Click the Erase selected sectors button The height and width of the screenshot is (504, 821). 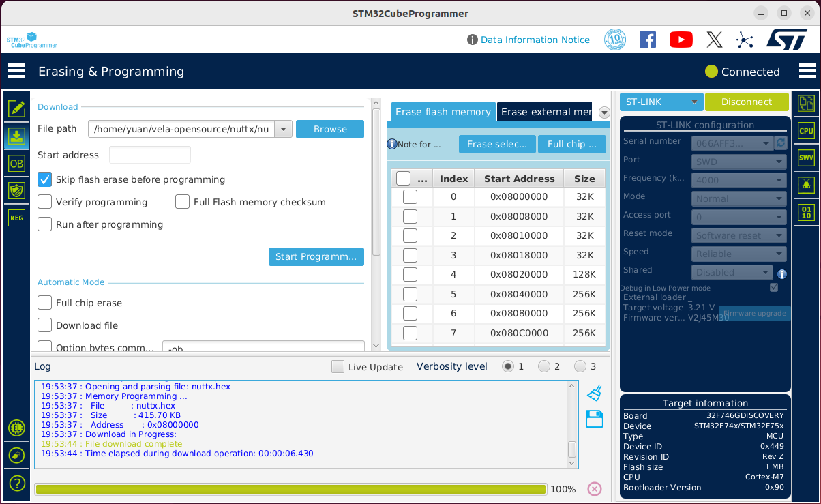497,144
